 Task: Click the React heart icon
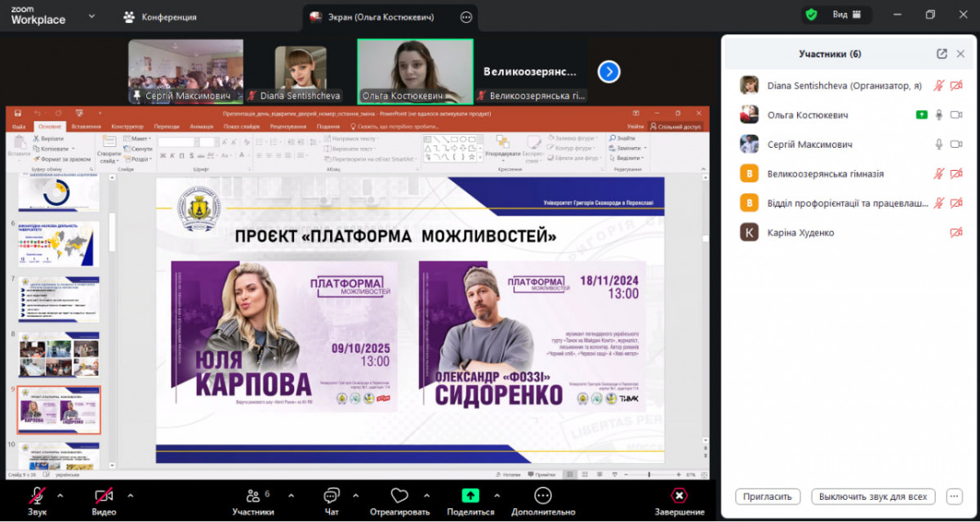399,495
